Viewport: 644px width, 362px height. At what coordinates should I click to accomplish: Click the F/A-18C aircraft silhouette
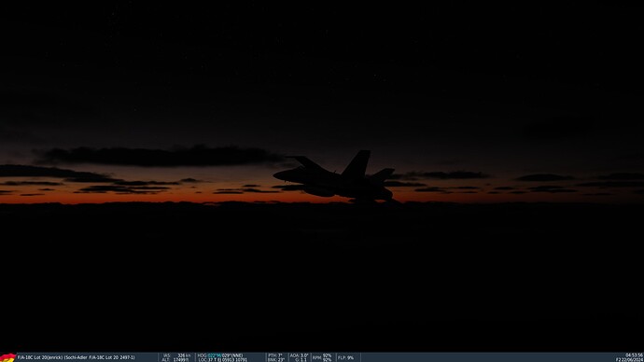(337, 177)
